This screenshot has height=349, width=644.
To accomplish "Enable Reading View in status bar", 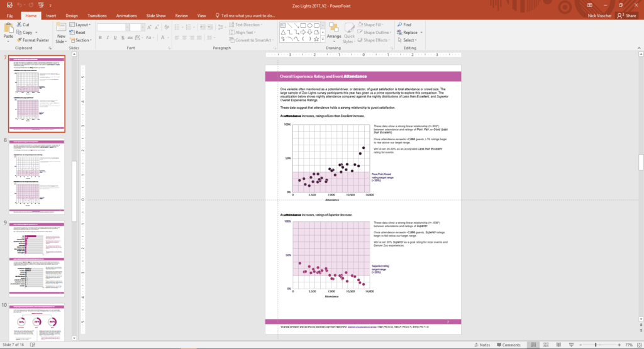I will [x=559, y=345].
